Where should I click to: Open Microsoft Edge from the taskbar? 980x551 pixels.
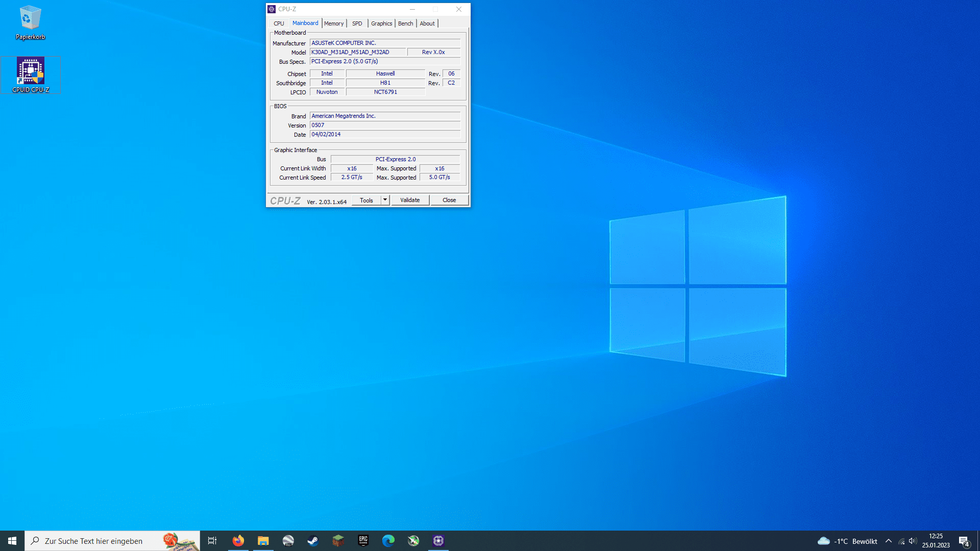pyautogui.click(x=388, y=541)
